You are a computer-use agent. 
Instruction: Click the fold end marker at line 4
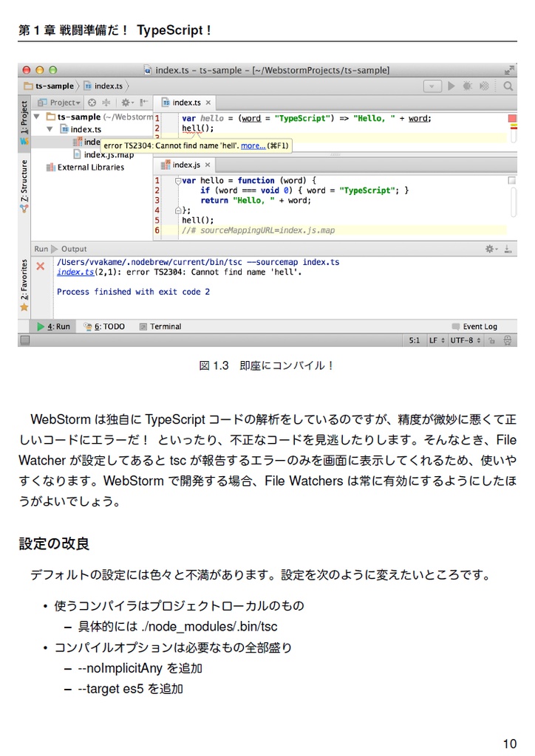tap(177, 210)
